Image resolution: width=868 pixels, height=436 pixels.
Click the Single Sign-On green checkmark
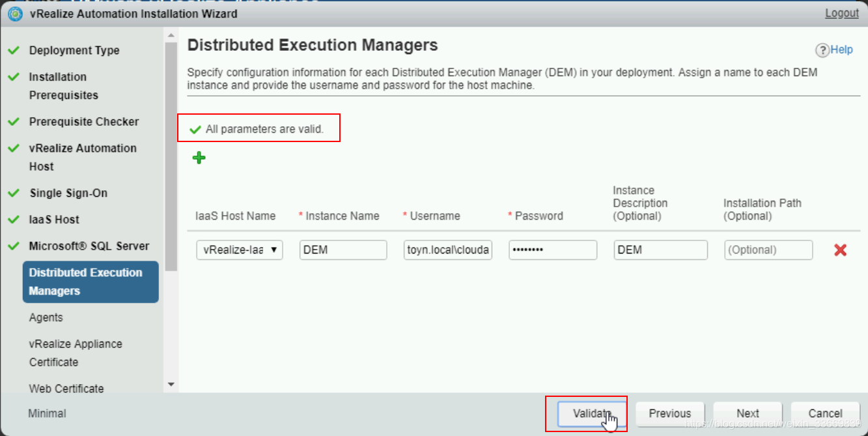coord(14,193)
